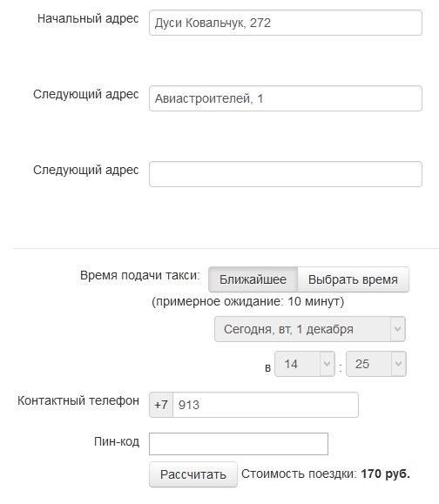Click the field containing Авиастроителей, 1

286,98
